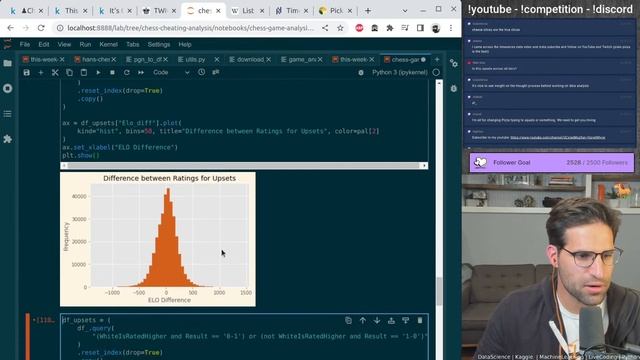Click the render side-by-side icon after the clock
This screenshot has height=360, width=640.
click(x=216, y=72)
